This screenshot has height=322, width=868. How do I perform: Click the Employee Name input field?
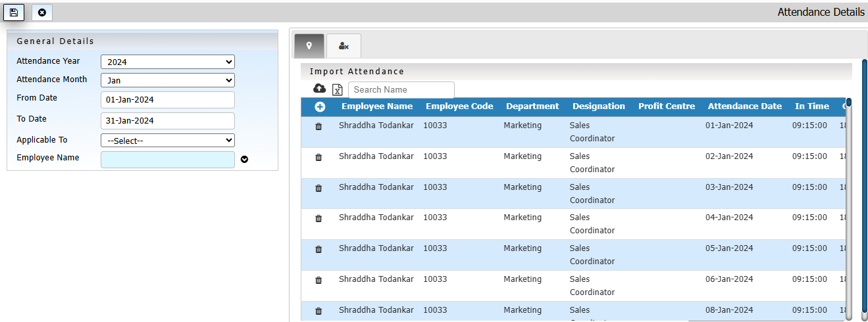coord(168,160)
